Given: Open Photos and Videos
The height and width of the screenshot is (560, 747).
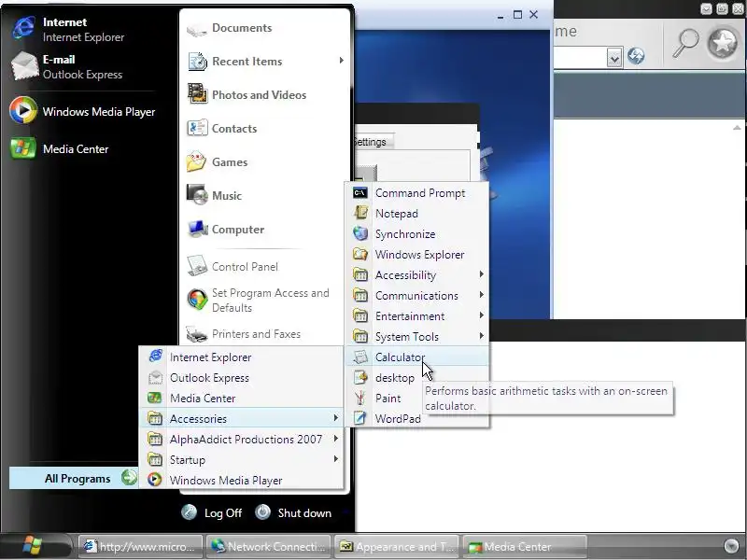Looking at the screenshot, I should (x=247, y=95).
